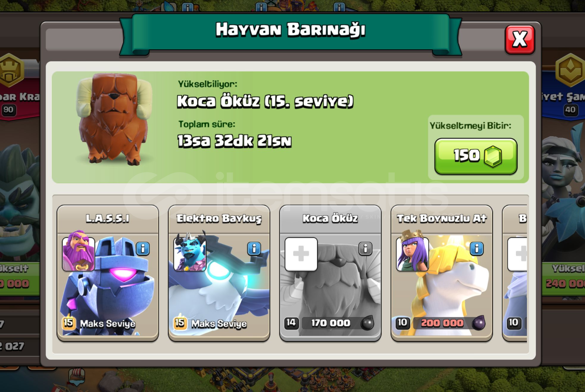Screen dimensions: 585x392
Task: Open info for L.A.S.S.I pet
Action: (x=143, y=249)
